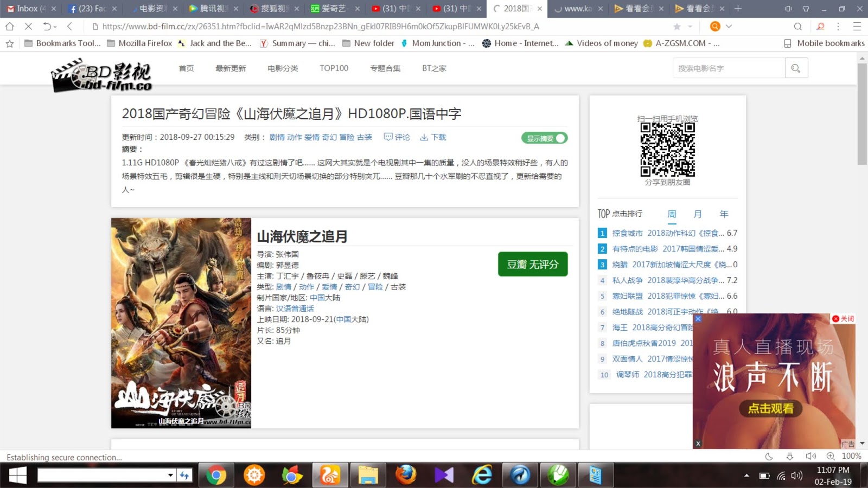Switch to the Facebook tab
Viewport: 868px width, 488px height.
tap(92, 9)
